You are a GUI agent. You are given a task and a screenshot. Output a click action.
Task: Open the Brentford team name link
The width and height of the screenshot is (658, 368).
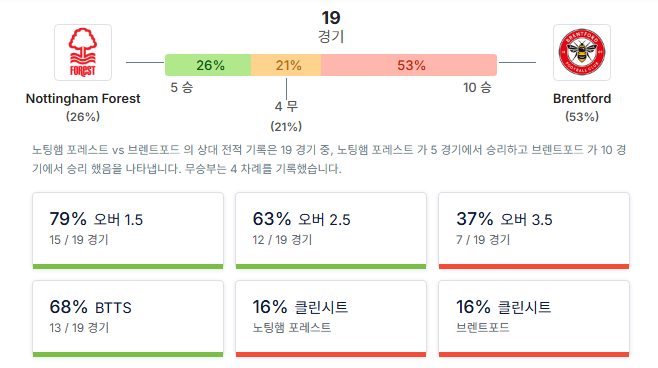click(x=582, y=99)
